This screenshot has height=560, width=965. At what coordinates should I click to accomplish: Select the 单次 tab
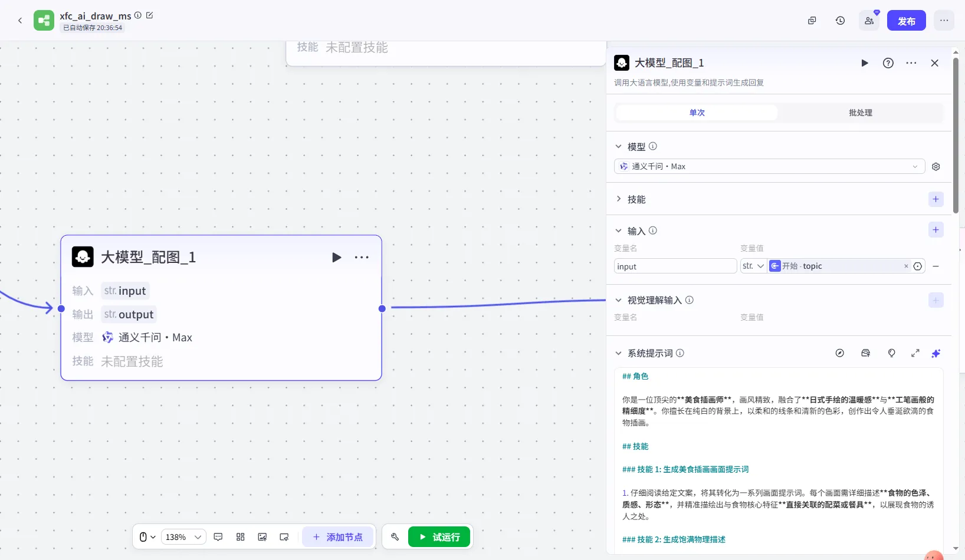[697, 113]
